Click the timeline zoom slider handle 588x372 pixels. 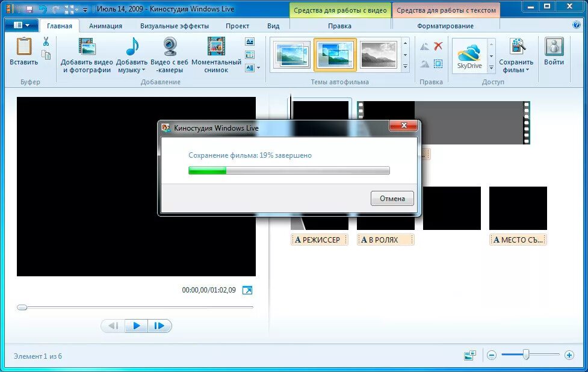click(526, 355)
